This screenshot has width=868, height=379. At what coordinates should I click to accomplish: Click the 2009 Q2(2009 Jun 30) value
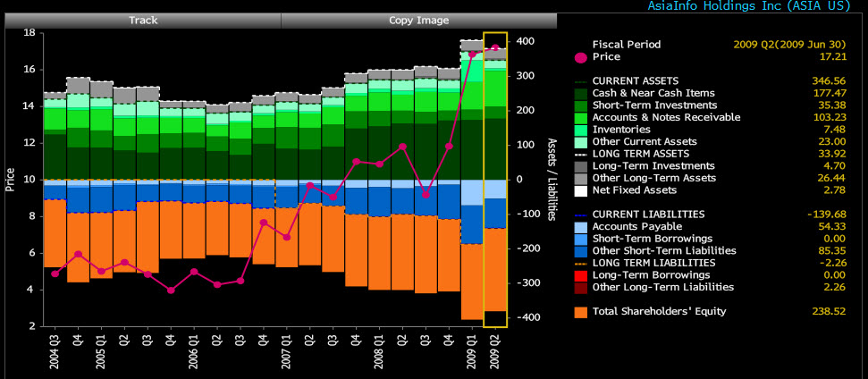point(790,45)
